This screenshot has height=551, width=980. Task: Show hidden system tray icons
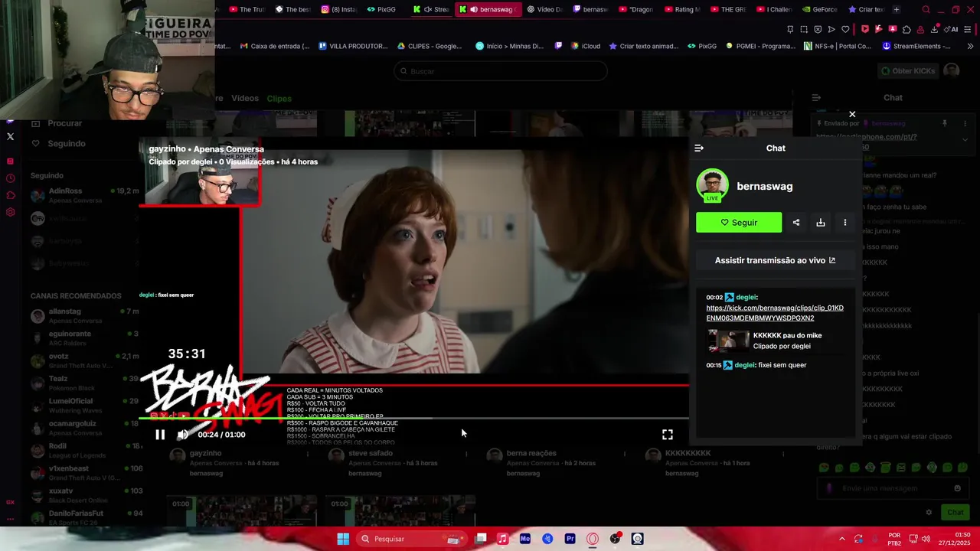pyautogui.click(x=841, y=539)
